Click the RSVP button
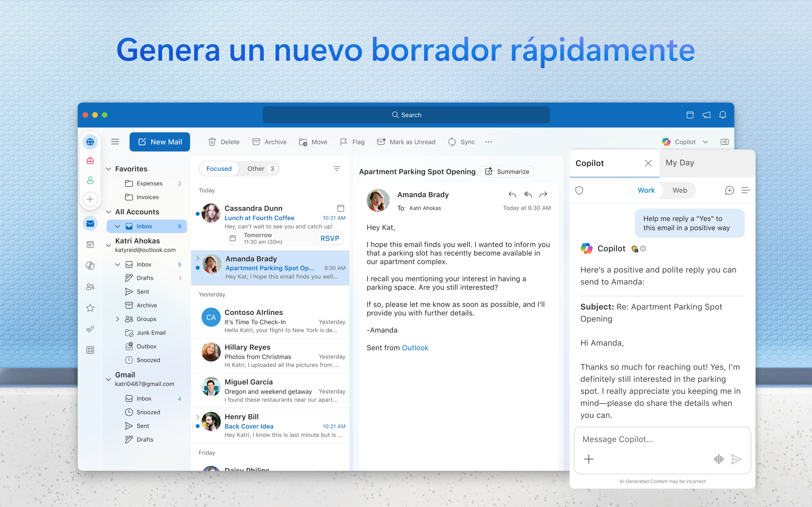 tap(330, 238)
